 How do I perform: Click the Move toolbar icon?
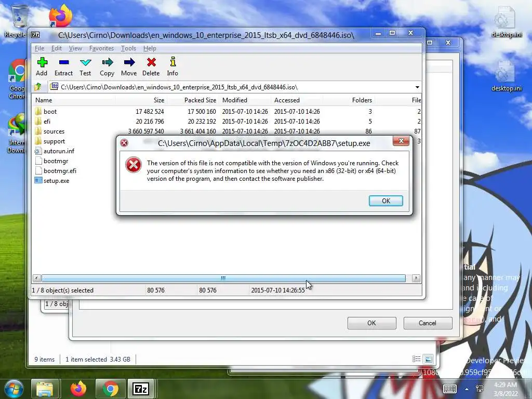(129, 62)
